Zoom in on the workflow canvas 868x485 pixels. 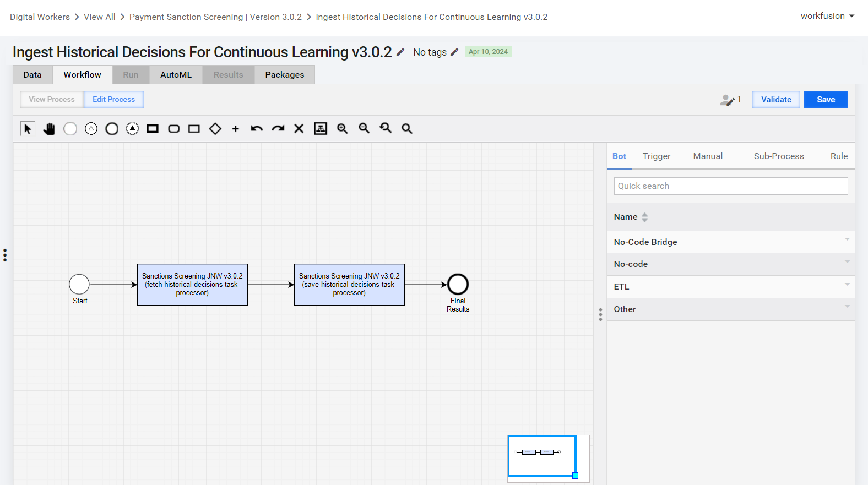342,128
